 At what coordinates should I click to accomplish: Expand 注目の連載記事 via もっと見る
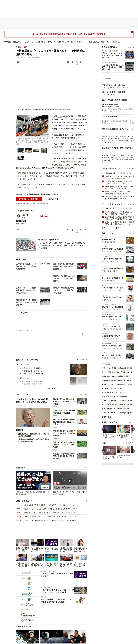coord(130,47)
